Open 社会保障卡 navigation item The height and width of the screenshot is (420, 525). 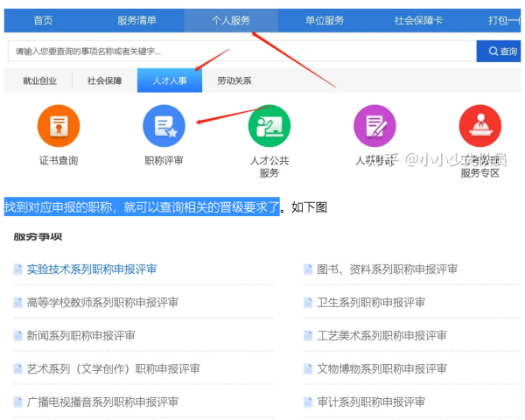click(418, 20)
